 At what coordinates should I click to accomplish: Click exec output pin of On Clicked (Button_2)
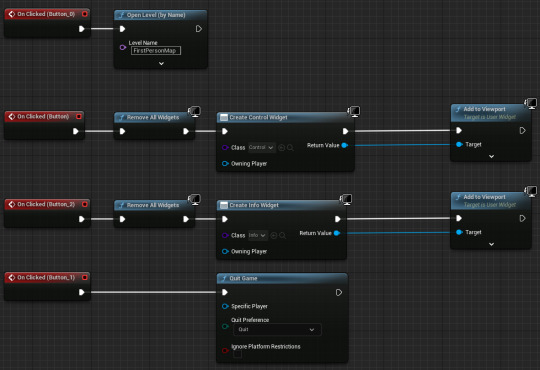point(82,219)
